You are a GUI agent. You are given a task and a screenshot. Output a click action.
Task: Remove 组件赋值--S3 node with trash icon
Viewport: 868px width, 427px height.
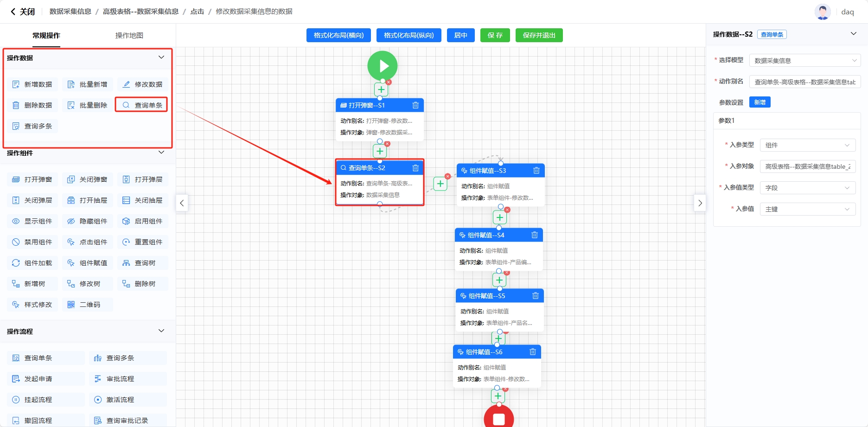click(x=536, y=171)
